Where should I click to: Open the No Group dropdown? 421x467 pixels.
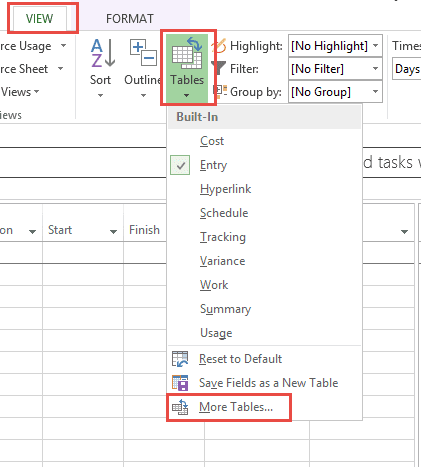point(335,92)
